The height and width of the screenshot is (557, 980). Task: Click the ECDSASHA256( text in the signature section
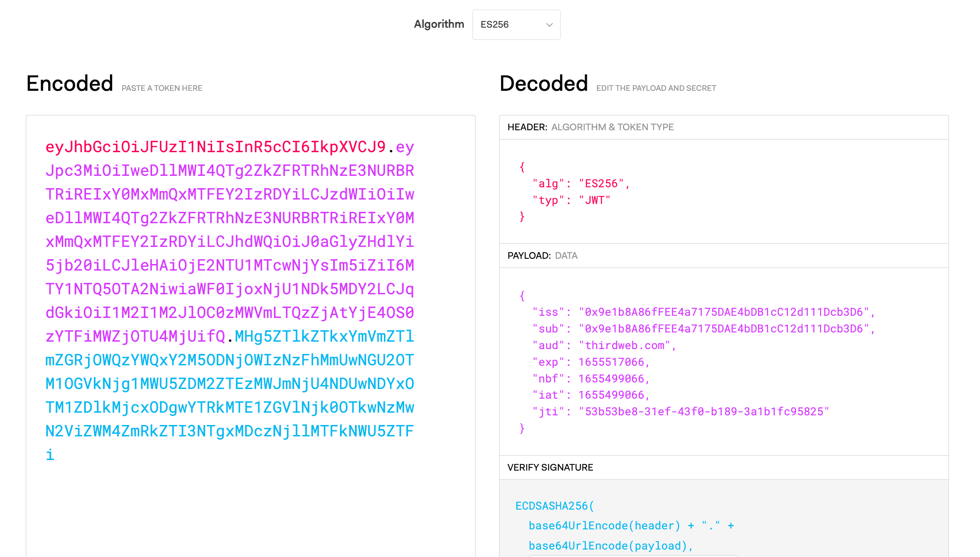(554, 506)
